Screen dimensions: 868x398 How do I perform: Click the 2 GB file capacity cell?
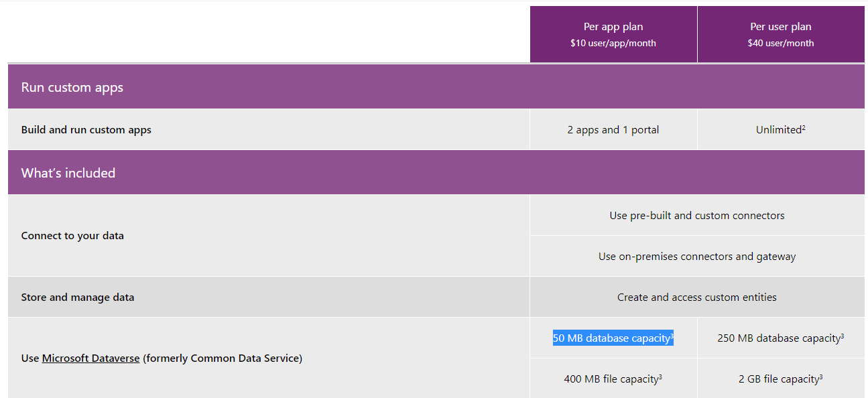click(x=781, y=379)
